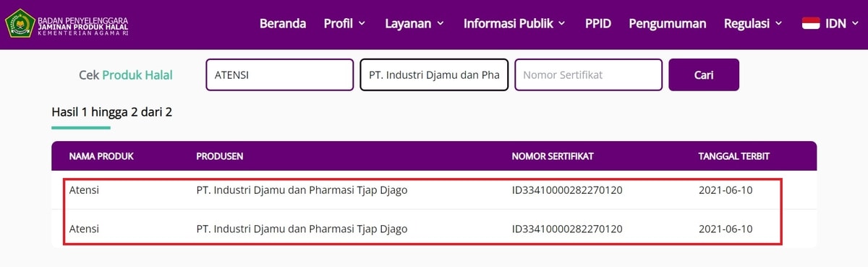868x267 pixels.
Task: Click the Cari search button
Action: click(704, 75)
